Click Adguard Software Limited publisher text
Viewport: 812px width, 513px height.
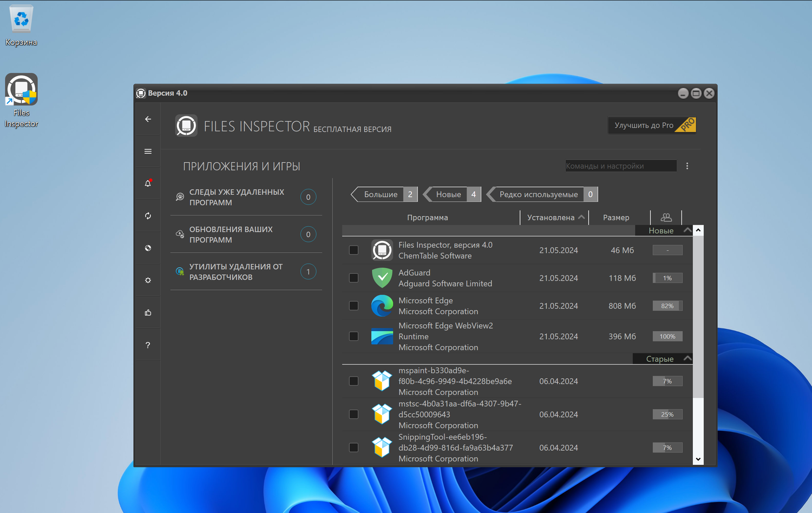[x=446, y=284]
